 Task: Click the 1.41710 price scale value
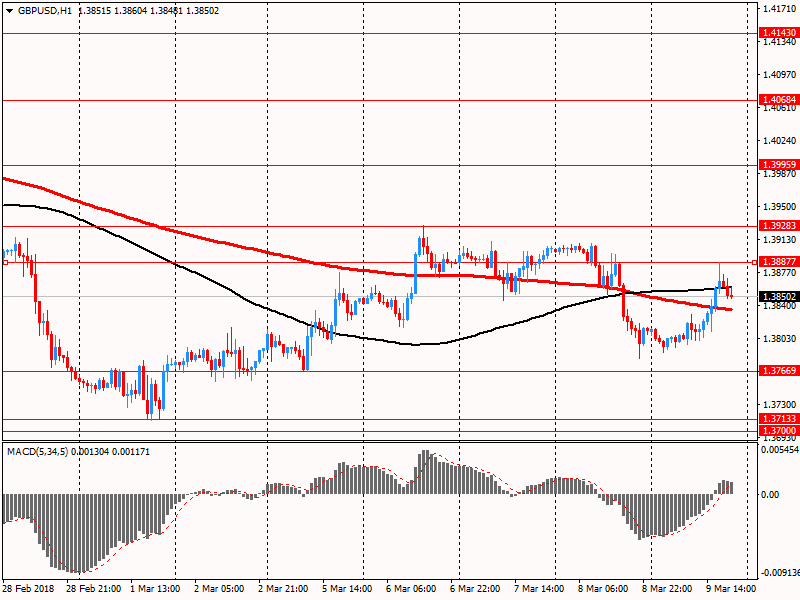tap(779, 8)
